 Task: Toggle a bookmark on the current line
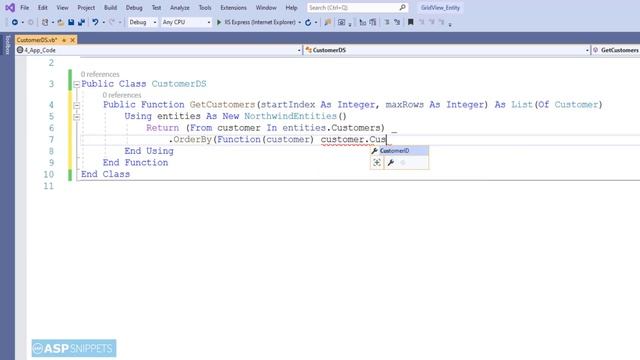point(411,22)
